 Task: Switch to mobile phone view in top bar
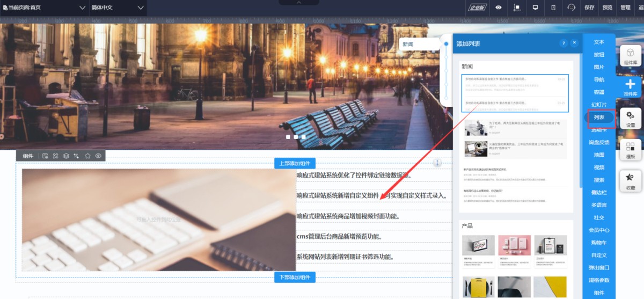coord(553,8)
